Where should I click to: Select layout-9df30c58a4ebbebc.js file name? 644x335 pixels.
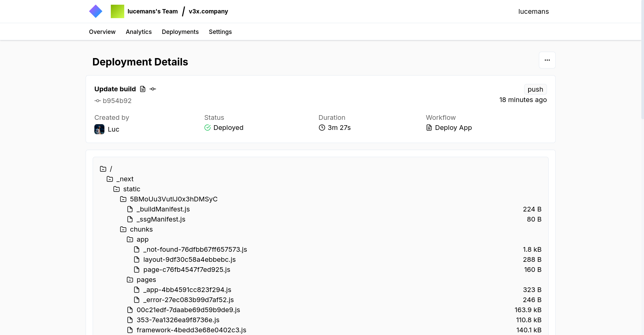tap(189, 259)
